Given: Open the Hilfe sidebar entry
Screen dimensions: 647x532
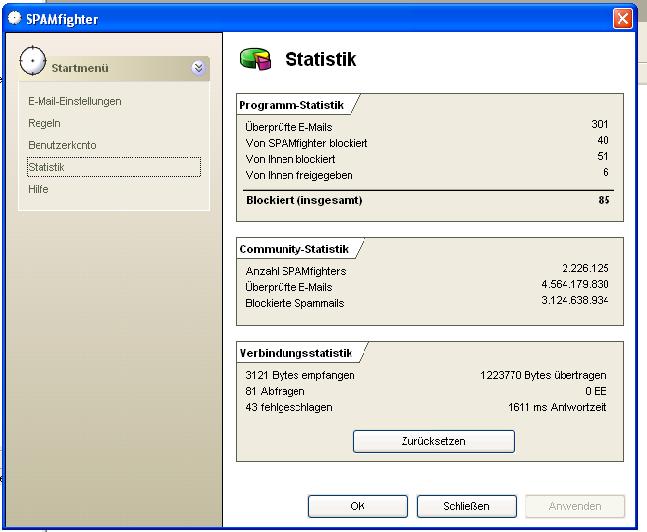Looking at the screenshot, I should tap(38, 189).
